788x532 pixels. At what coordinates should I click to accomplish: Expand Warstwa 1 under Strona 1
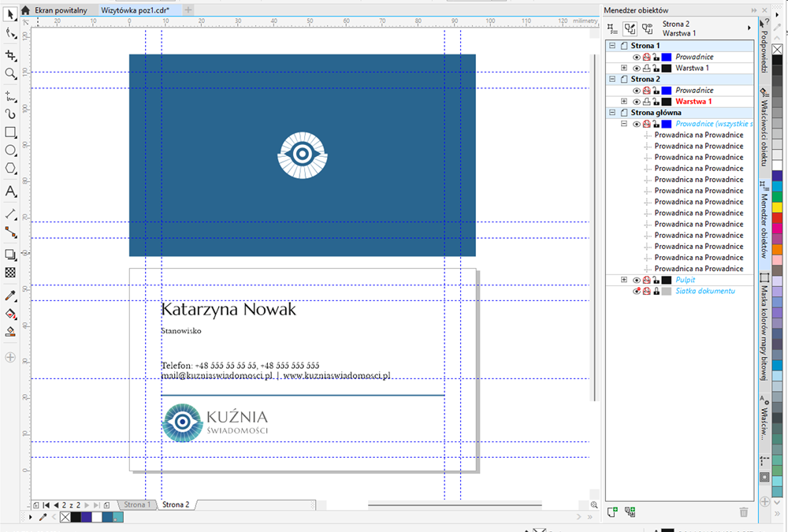click(x=623, y=69)
